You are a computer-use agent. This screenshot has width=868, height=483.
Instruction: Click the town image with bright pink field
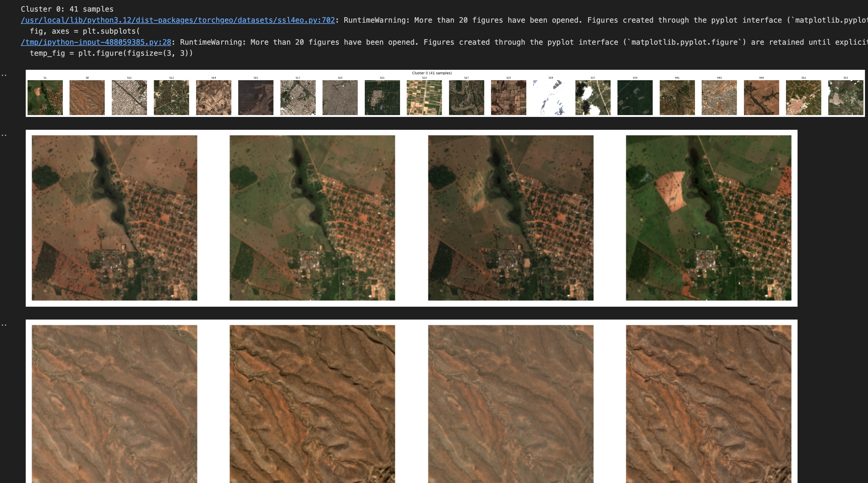pos(708,218)
